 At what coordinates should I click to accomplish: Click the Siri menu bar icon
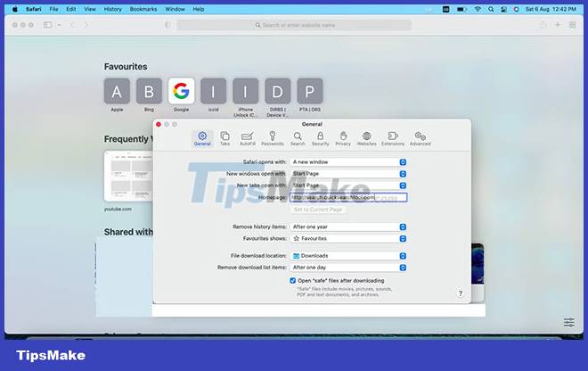(517, 9)
